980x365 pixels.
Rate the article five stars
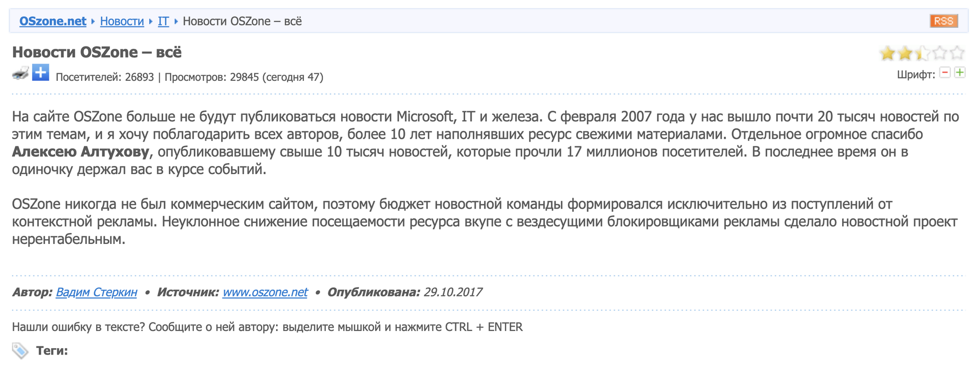[957, 53]
